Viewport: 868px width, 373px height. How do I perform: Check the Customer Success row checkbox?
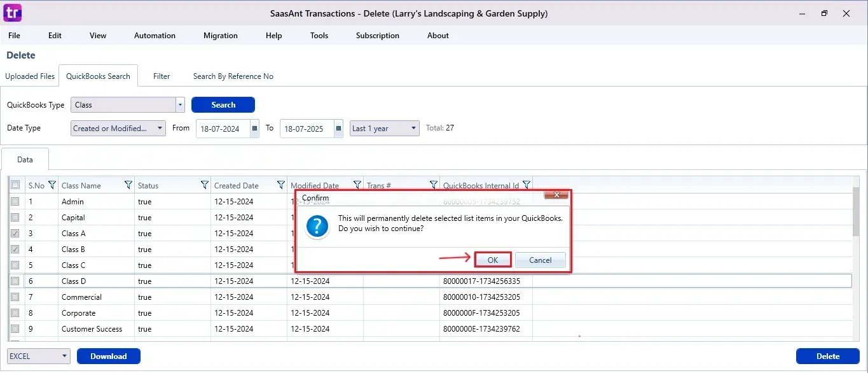(15, 328)
